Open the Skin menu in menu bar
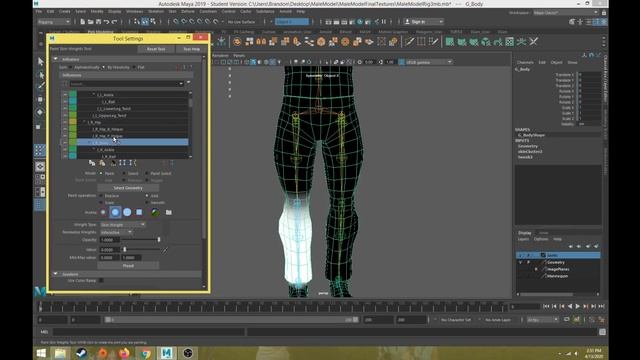Image resolution: width=640 pixels, height=360 pixels. 173,11
